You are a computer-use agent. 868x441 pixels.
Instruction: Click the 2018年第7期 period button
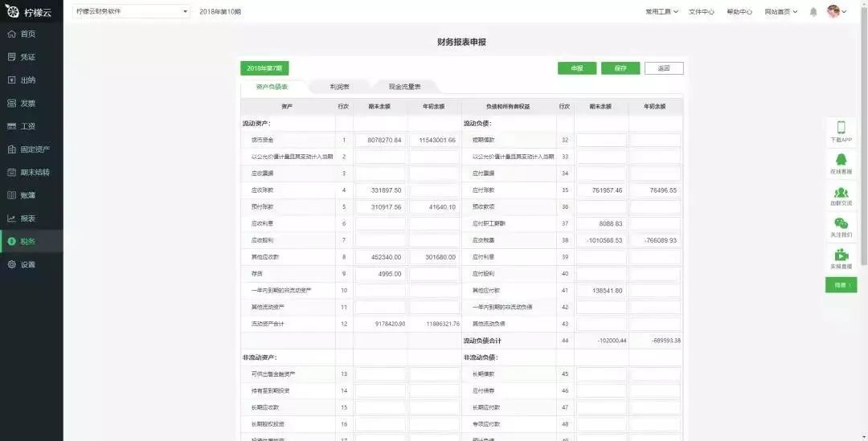click(x=264, y=68)
